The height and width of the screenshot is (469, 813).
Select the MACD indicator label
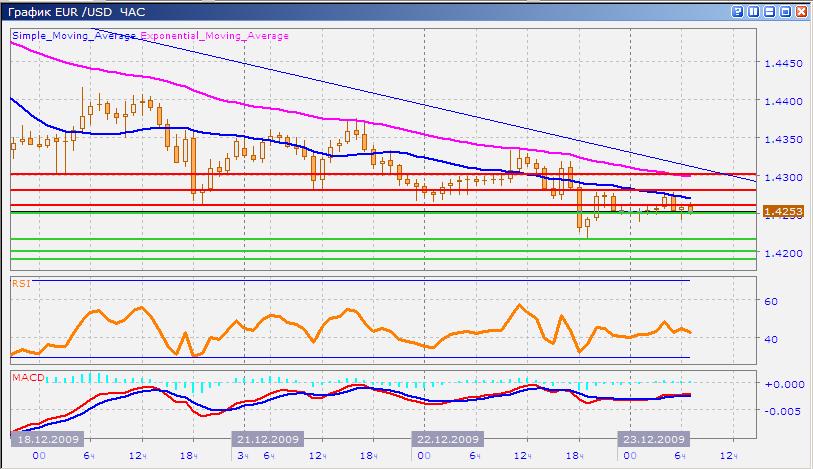(x=26, y=377)
